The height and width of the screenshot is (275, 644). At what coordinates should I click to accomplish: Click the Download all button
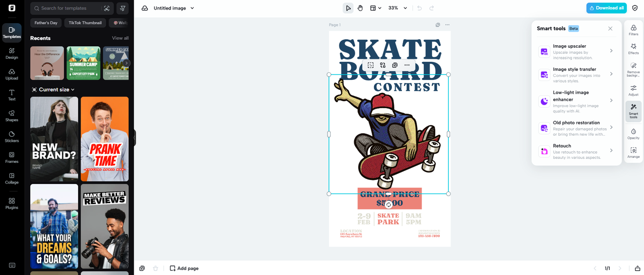606,8
